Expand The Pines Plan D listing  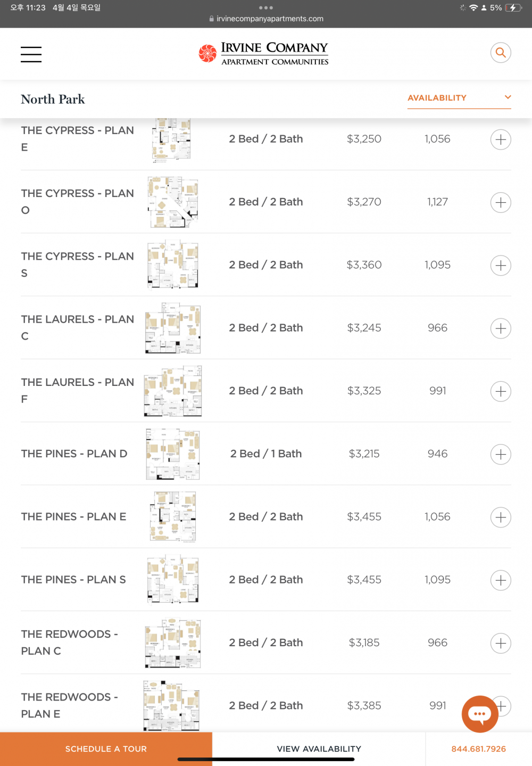[501, 454]
